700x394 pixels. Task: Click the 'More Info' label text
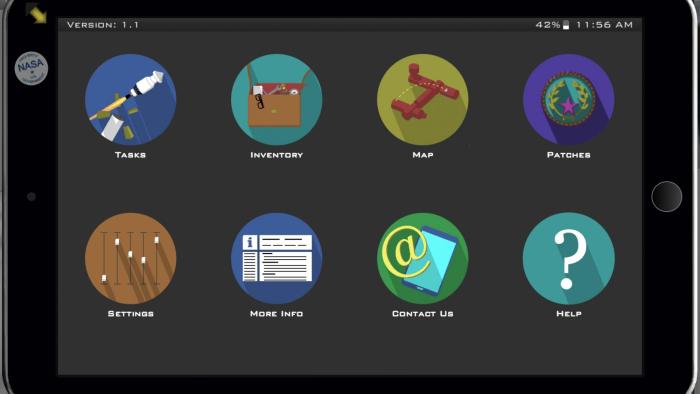coord(276,314)
